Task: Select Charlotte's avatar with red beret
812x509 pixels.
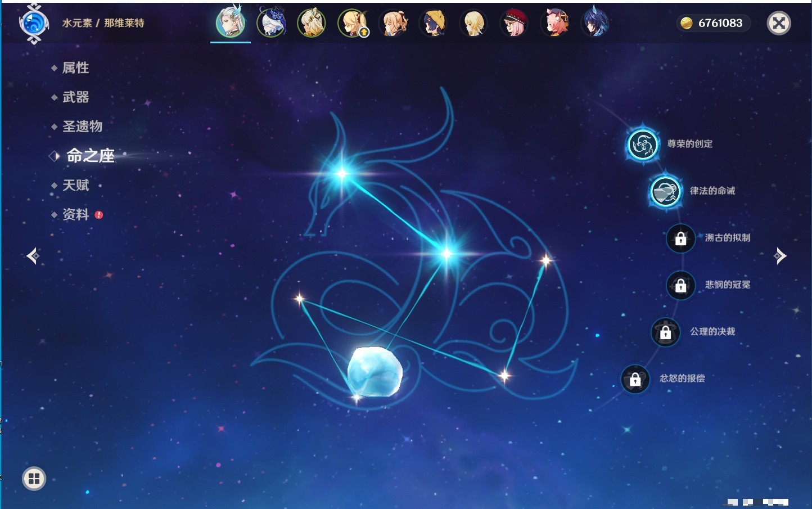Action: (515, 23)
